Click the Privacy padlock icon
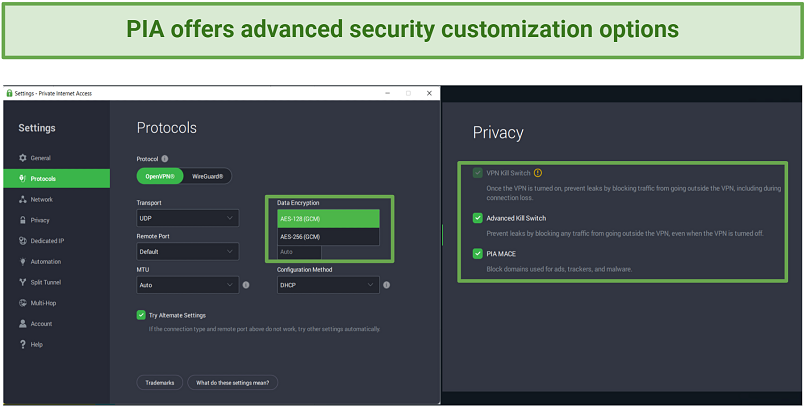 coord(23,220)
